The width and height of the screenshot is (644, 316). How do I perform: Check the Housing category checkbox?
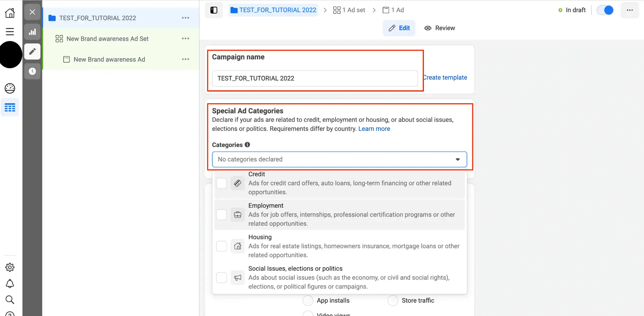point(221,246)
